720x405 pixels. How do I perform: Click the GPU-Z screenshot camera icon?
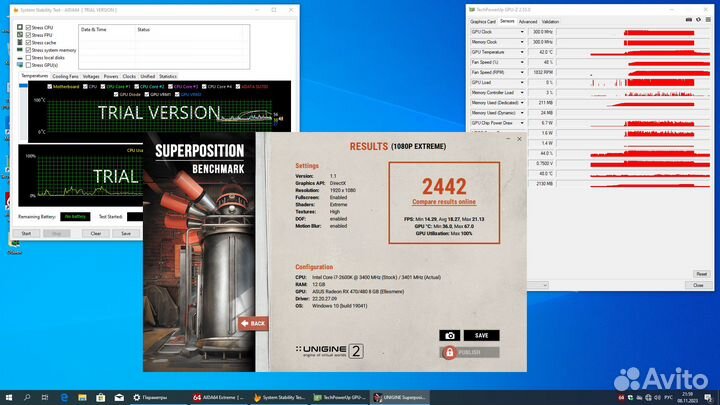[x=689, y=20]
